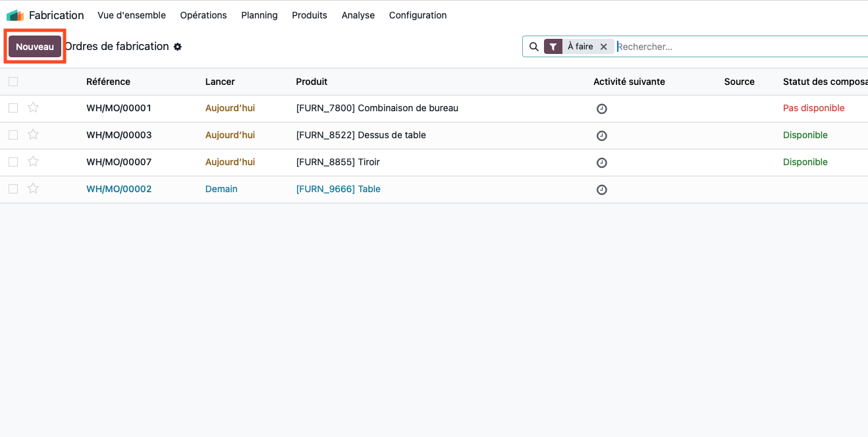Screen dimensions: 868x437
Task: Expand the Analyse menu
Action: click(x=358, y=15)
